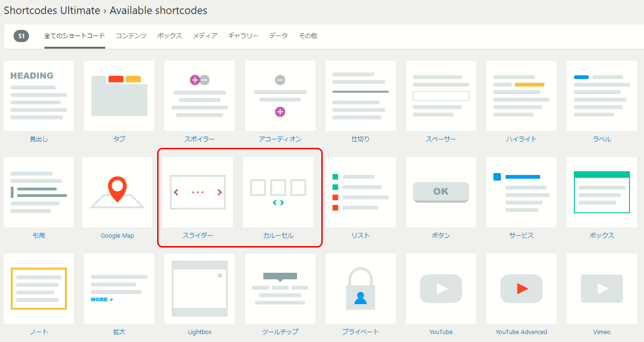Choose the カルーセル carousel icon

tap(278, 192)
